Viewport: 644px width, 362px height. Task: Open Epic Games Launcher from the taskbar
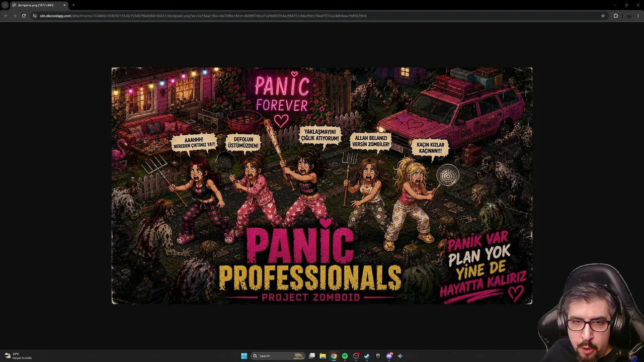coord(378,356)
